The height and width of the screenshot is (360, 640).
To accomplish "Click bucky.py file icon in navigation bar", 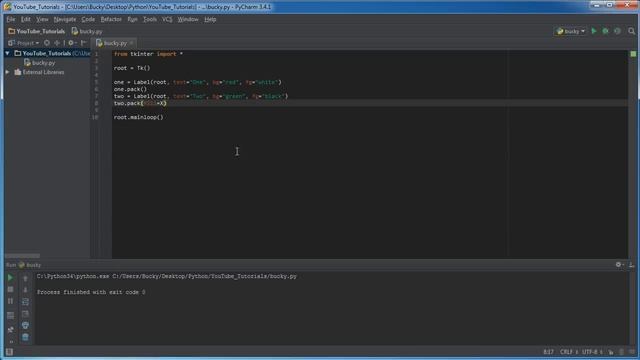I will point(75,31).
